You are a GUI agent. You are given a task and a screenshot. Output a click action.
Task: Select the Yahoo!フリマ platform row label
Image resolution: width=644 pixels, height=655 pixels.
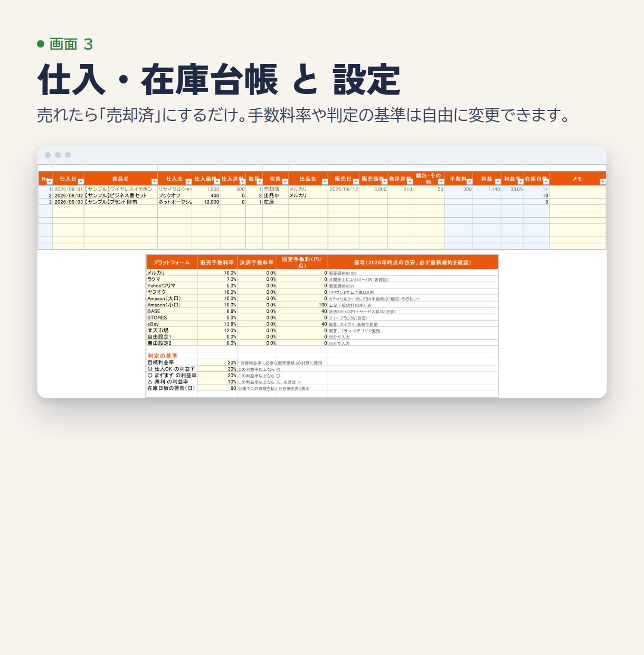click(172, 286)
